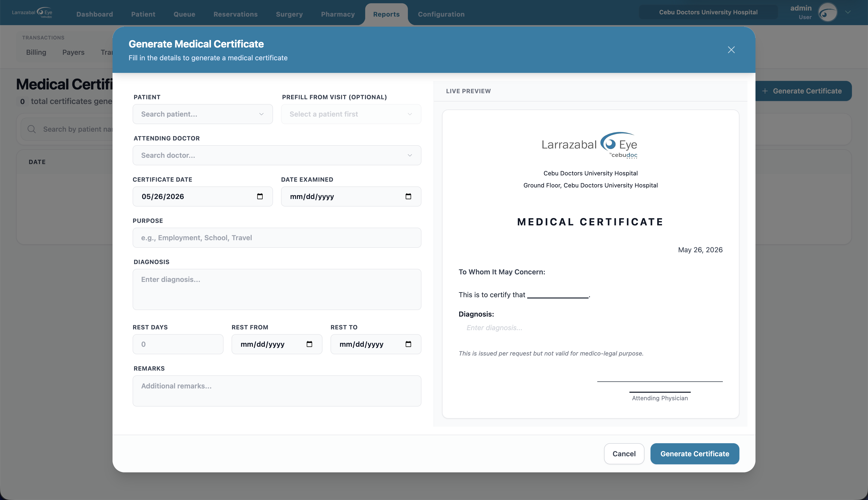868x500 pixels.
Task: Click the background page Generate Certificate button
Action: 803,91
